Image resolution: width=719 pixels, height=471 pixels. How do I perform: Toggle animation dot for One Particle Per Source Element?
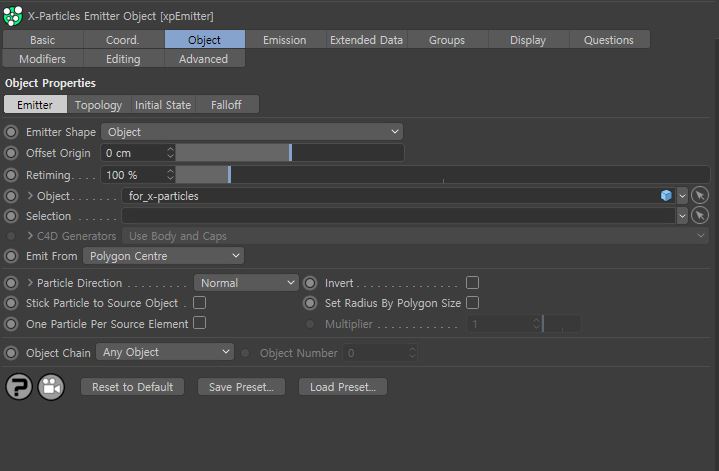pos(11,324)
